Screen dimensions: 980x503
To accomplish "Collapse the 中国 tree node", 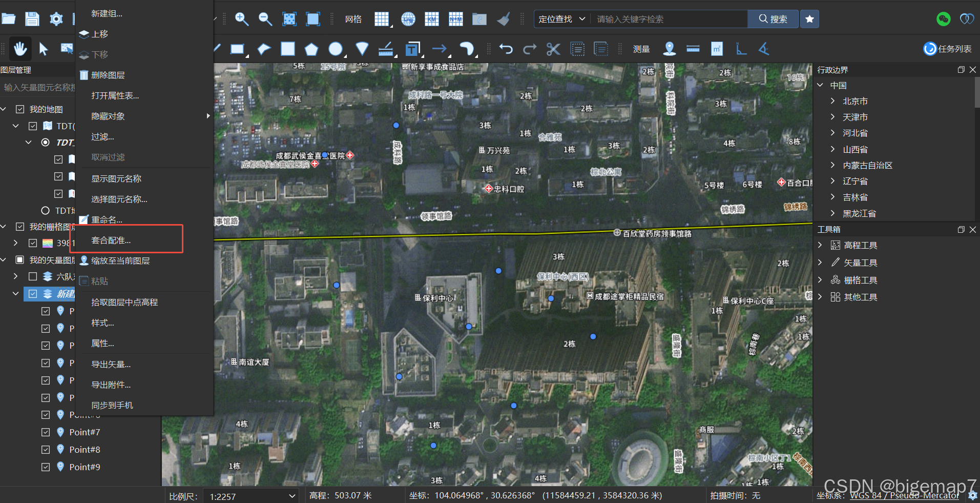I will click(x=820, y=85).
